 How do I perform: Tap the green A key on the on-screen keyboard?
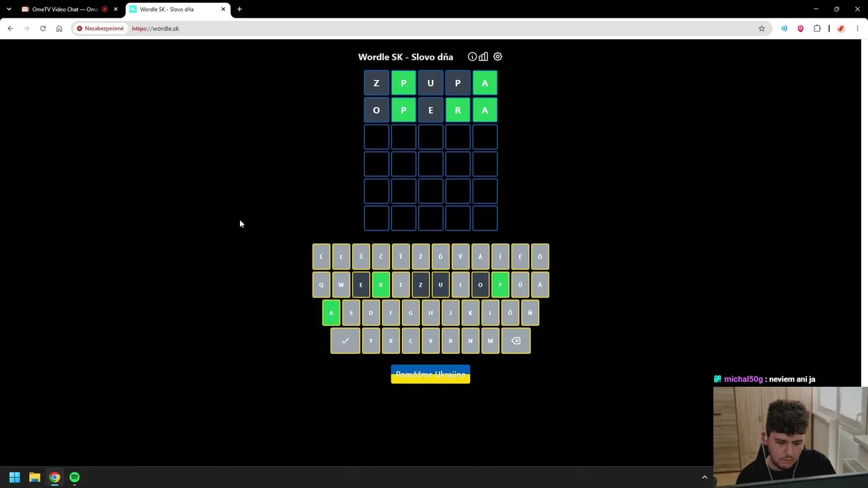point(331,313)
